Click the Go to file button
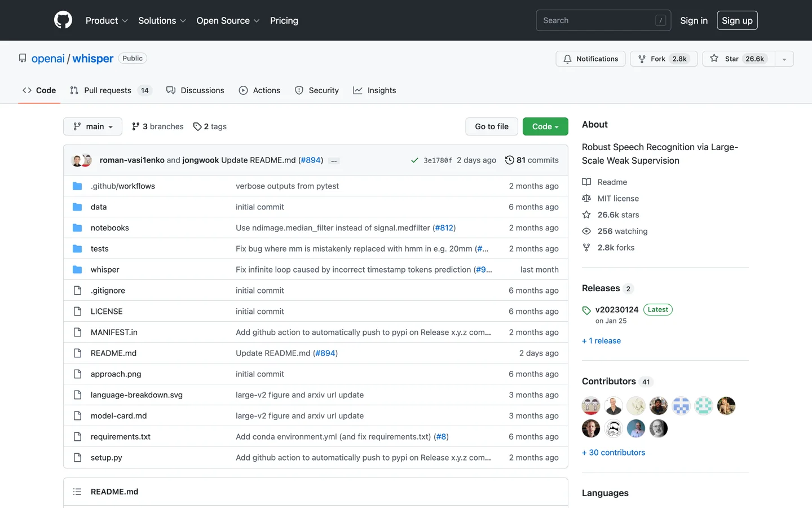This screenshot has height=508, width=812. 492,126
